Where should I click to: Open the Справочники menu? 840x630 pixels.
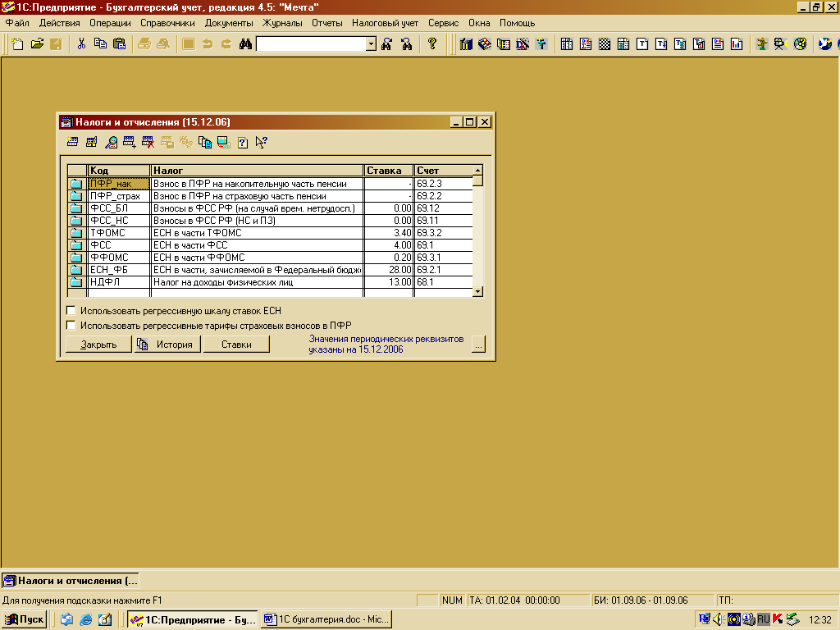[167, 23]
